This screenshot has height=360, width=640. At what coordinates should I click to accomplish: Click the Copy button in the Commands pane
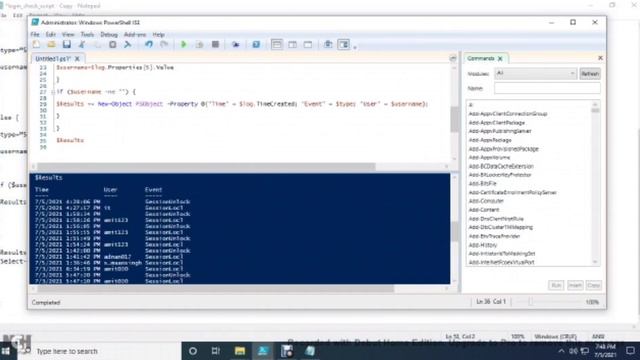[x=593, y=285]
